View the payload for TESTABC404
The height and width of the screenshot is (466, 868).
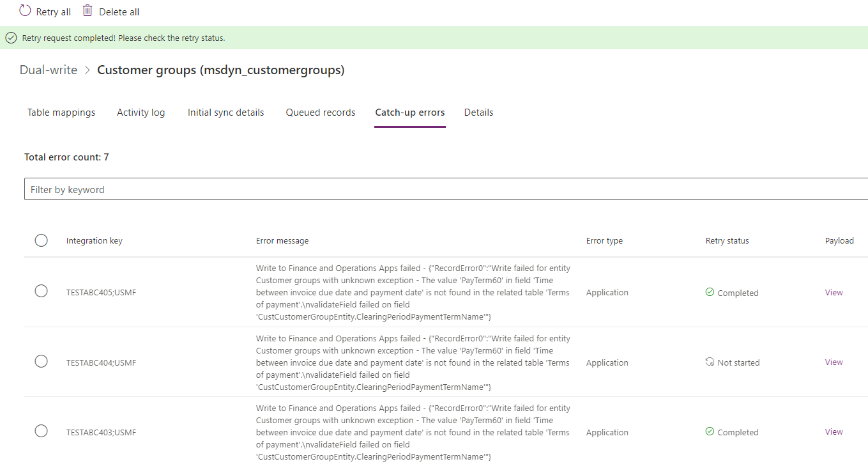pyautogui.click(x=834, y=362)
